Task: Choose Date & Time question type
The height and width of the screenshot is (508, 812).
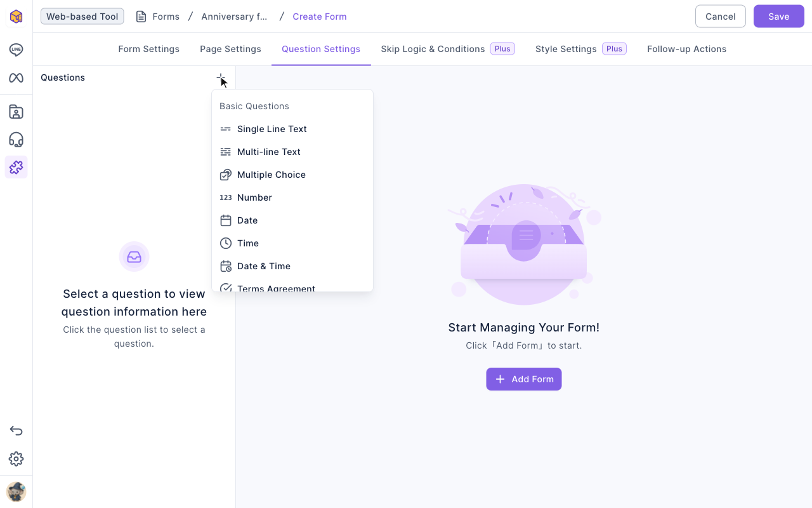Action: 292,266
